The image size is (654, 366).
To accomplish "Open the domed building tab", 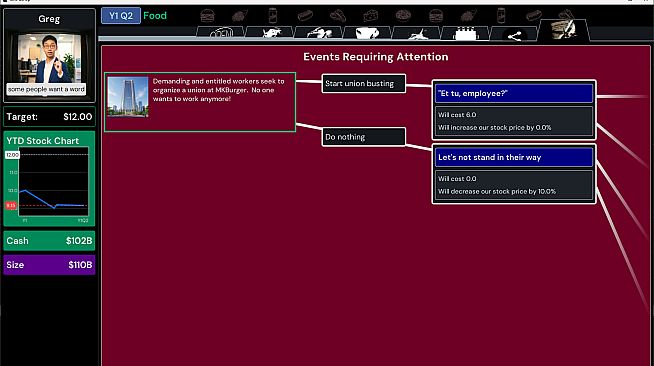I will [220, 33].
